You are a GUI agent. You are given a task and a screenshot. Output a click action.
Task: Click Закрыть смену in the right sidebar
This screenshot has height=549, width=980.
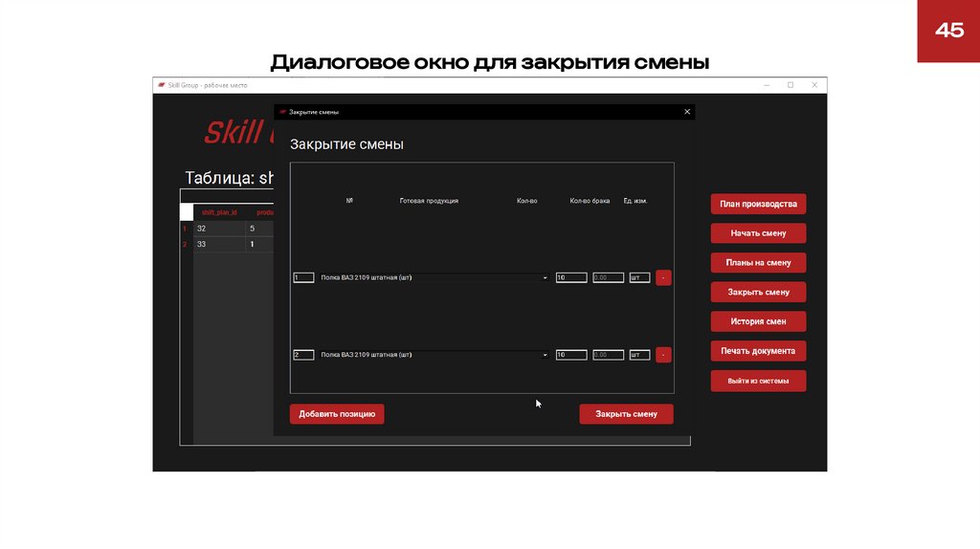click(x=758, y=292)
